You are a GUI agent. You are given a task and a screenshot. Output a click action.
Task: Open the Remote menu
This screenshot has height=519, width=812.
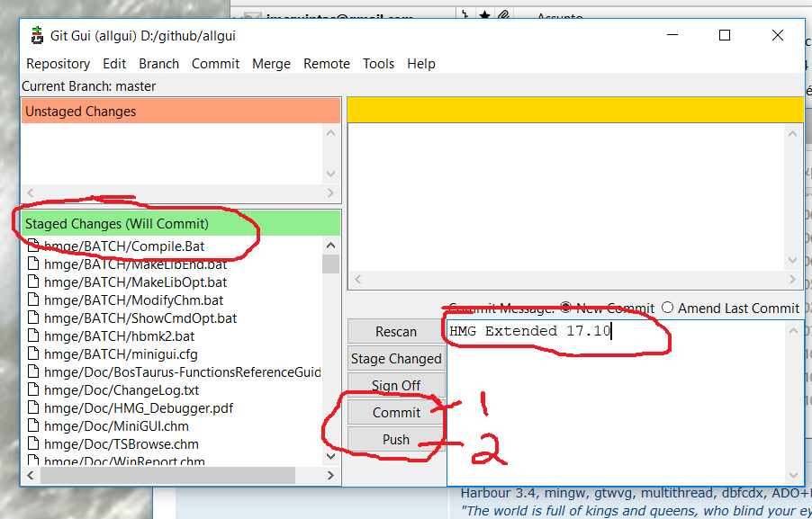click(x=327, y=64)
